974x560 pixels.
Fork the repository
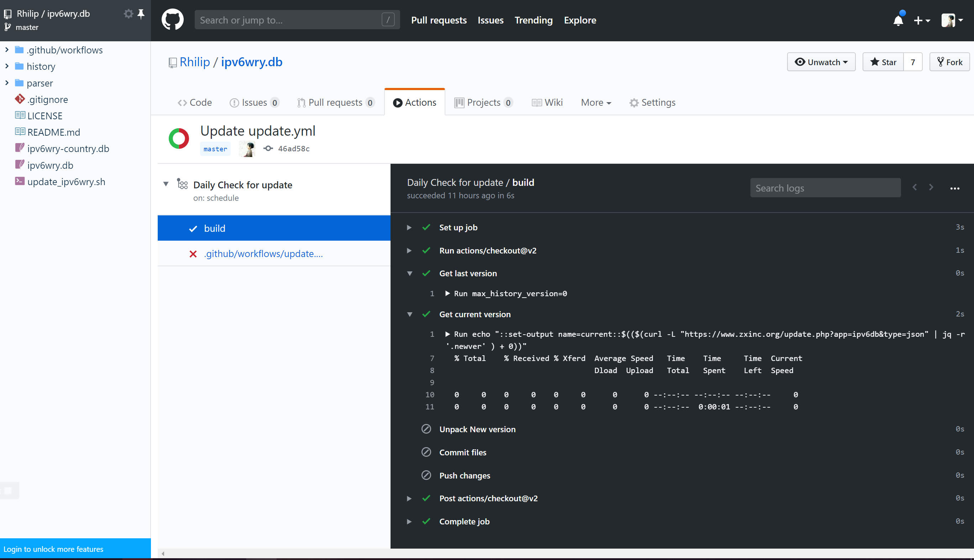949,62
